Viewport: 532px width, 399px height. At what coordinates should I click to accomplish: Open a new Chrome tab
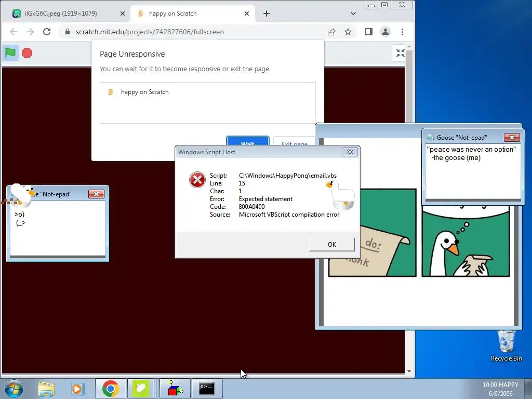(267, 14)
